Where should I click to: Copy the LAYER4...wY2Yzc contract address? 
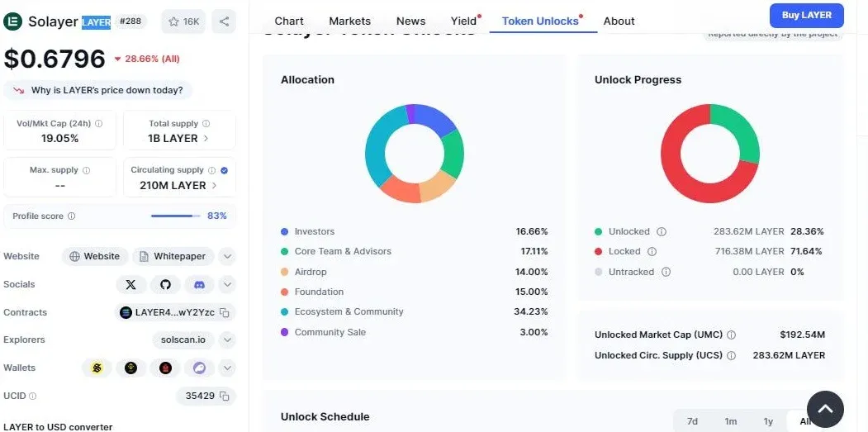coord(224,313)
